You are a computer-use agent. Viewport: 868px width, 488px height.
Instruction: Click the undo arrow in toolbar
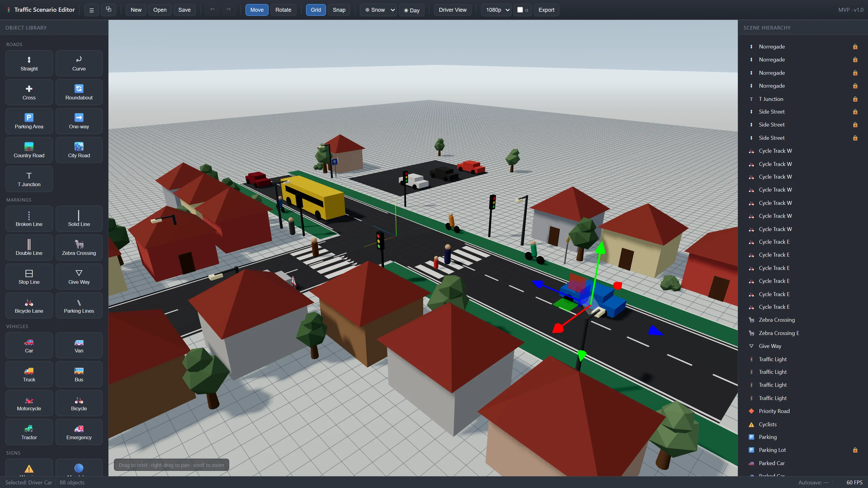212,10
